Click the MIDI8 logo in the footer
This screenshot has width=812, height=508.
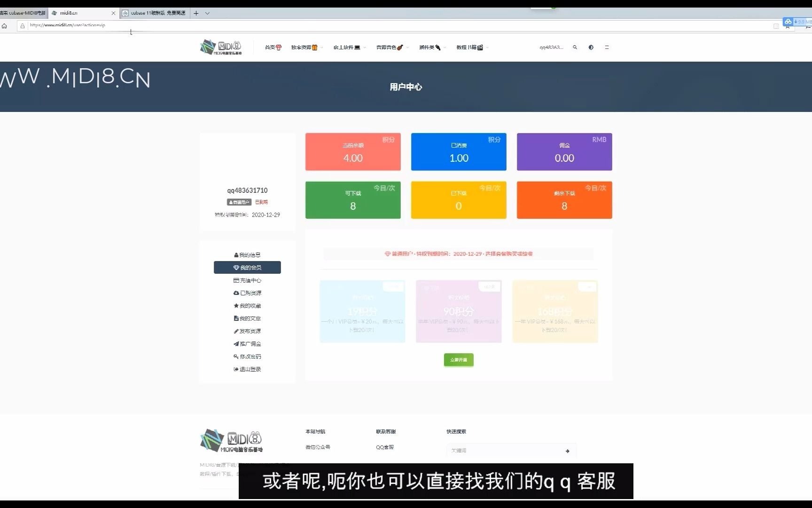[231, 441]
